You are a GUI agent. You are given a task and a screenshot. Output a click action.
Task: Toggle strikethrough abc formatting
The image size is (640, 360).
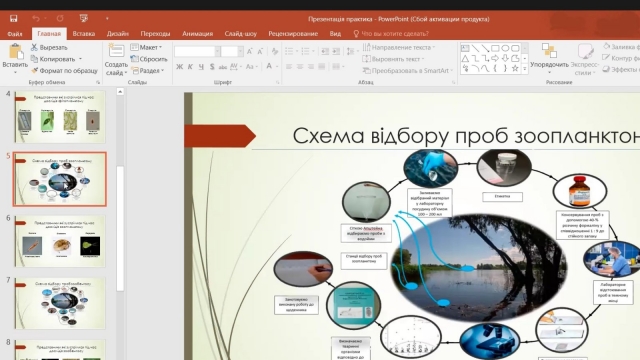tap(223, 67)
